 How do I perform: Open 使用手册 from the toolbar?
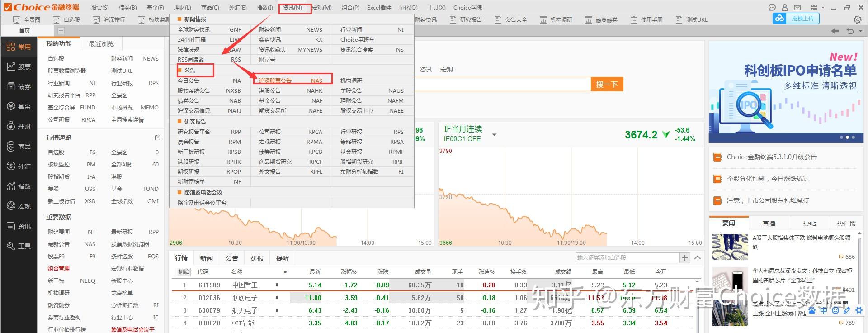point(646,19)
